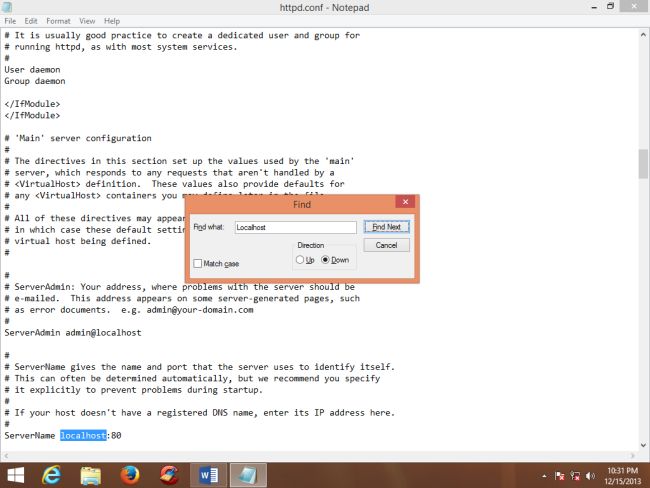Open the red toolbox app in taskbar
Screen dimensions: 650x488
(169, 475)
